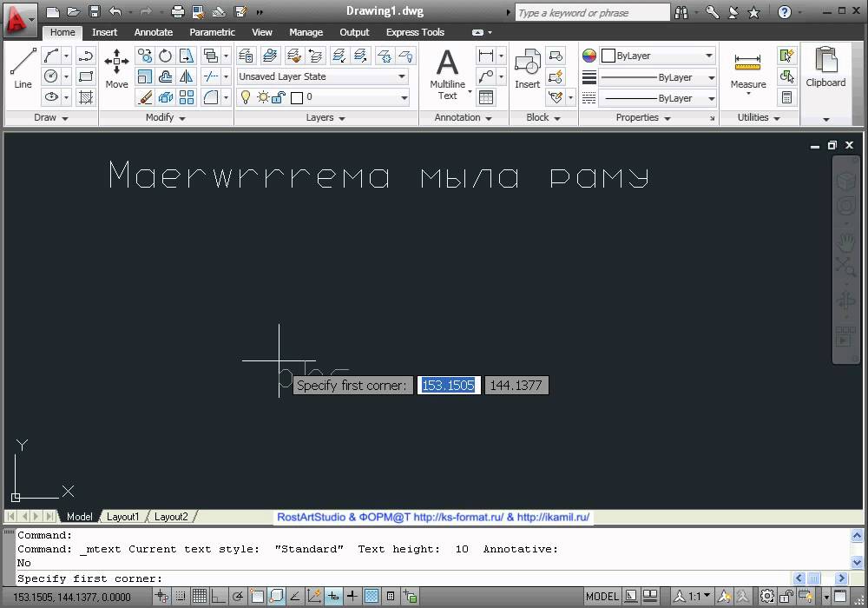Open Unsaved Layer State dropdown

323,76
